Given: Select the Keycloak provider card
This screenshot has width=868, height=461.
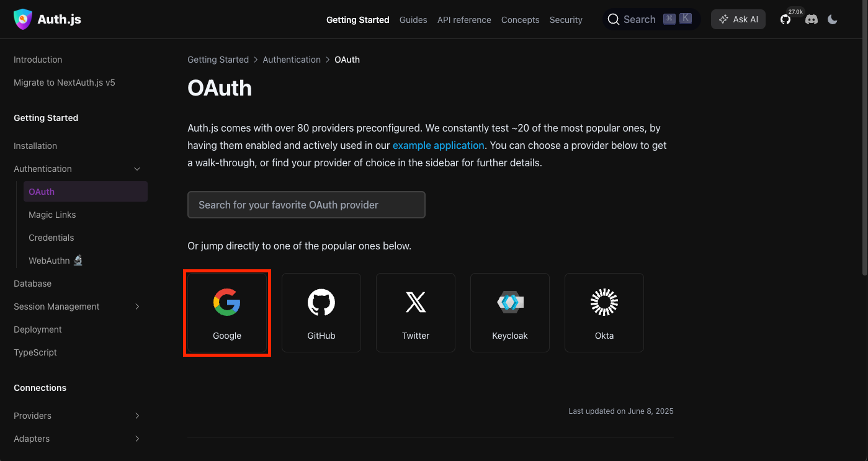Looking at the screenshot, I should click(x=510, y=313).
